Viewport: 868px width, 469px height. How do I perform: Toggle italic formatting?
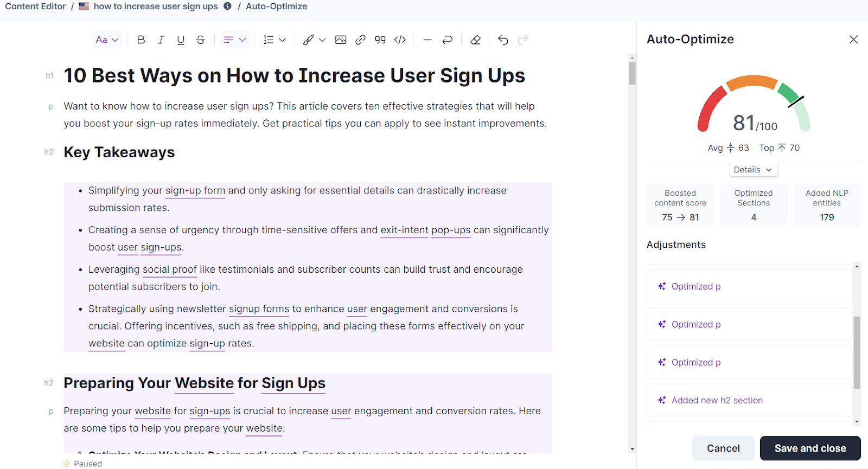point(161,40)
